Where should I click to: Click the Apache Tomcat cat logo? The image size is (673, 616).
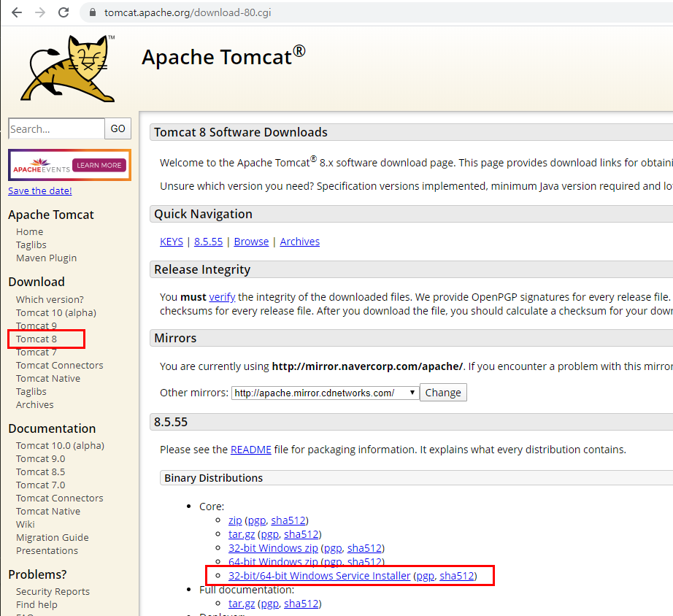[68, 69]
